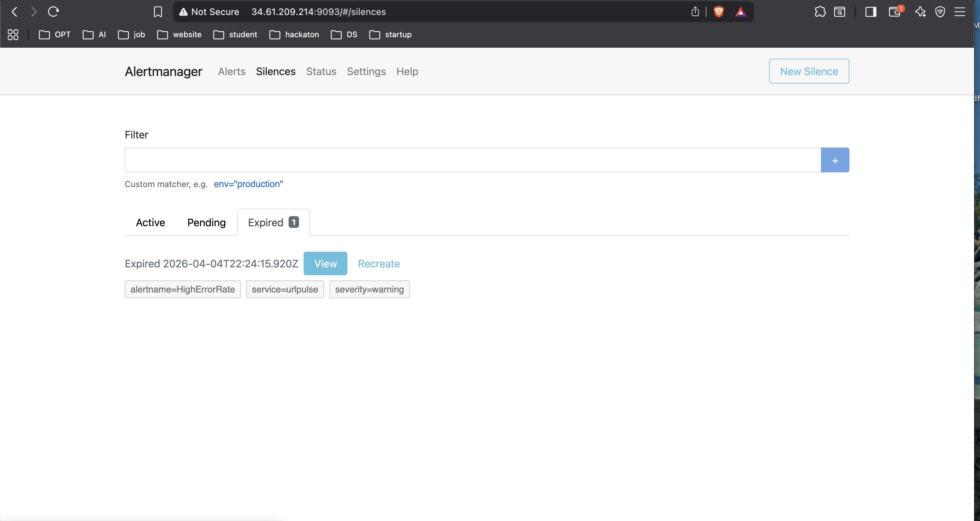Open the hamburger main menu
The height and width of the screenshot is (521, 980).
tap(959, 12)
